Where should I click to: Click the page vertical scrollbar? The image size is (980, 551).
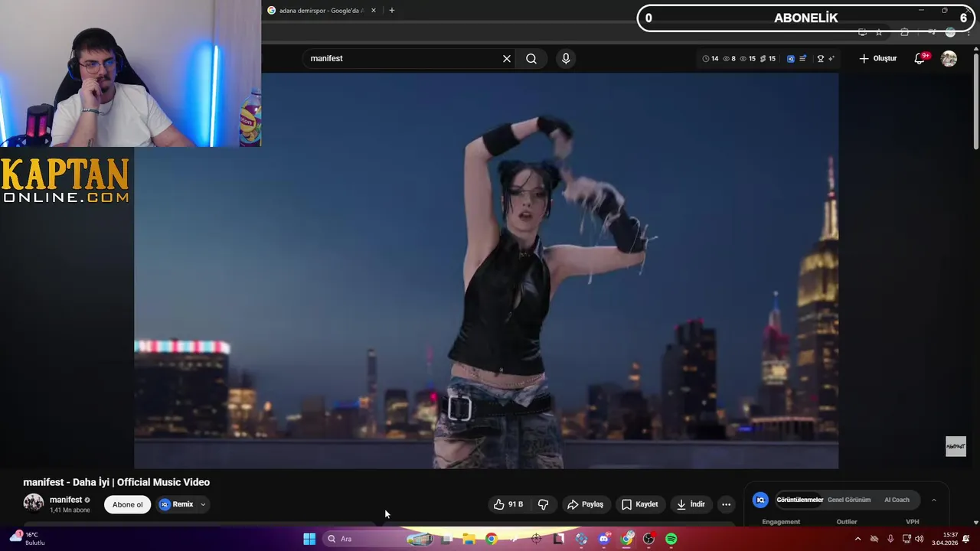tap(976, 99)
